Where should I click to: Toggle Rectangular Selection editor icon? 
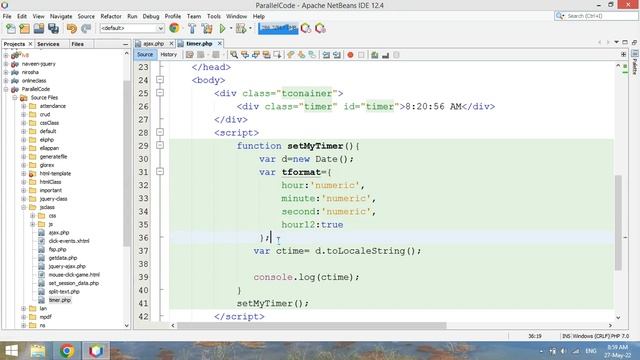coord(278,55)
